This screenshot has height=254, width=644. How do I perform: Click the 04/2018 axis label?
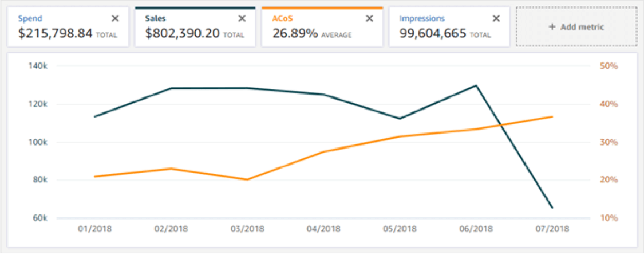coord(323,229)
